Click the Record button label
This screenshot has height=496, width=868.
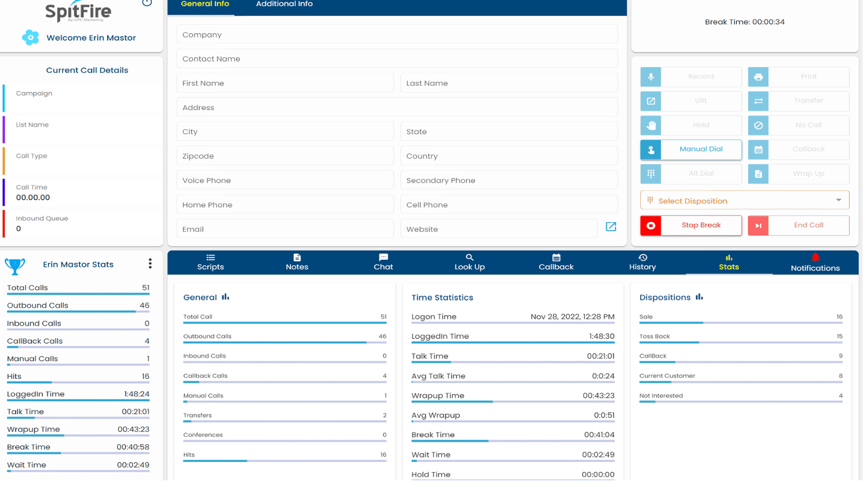click(x=701, y=77)
